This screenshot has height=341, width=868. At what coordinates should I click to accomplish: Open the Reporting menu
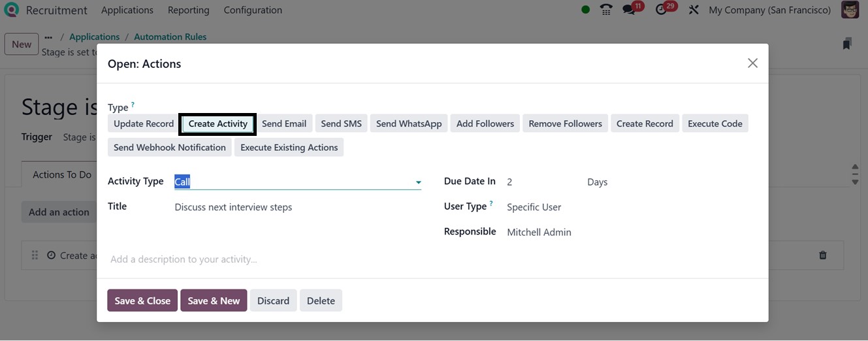(188, 10)
